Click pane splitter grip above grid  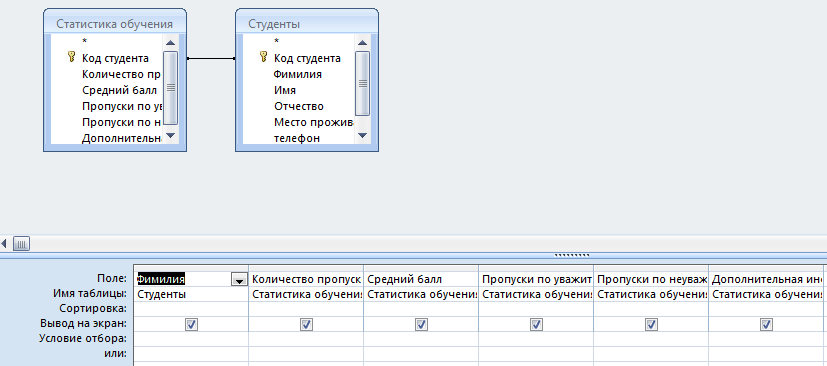coord(572,255)
